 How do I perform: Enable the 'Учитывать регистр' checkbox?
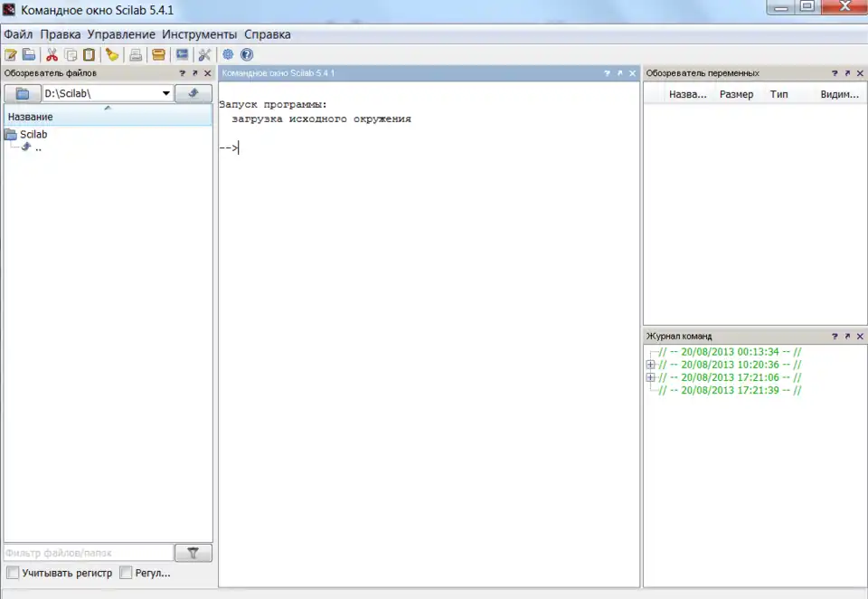13,573
